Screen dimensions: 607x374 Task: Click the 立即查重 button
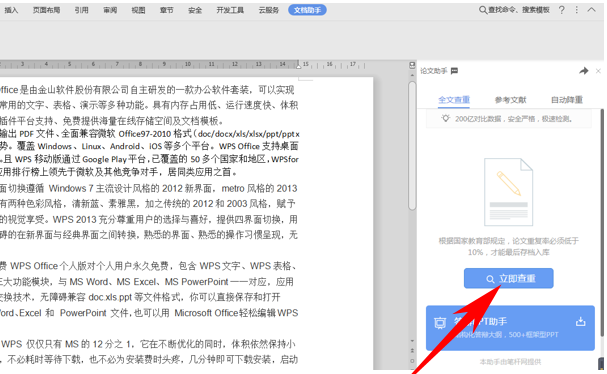click(x=509, y=278)
